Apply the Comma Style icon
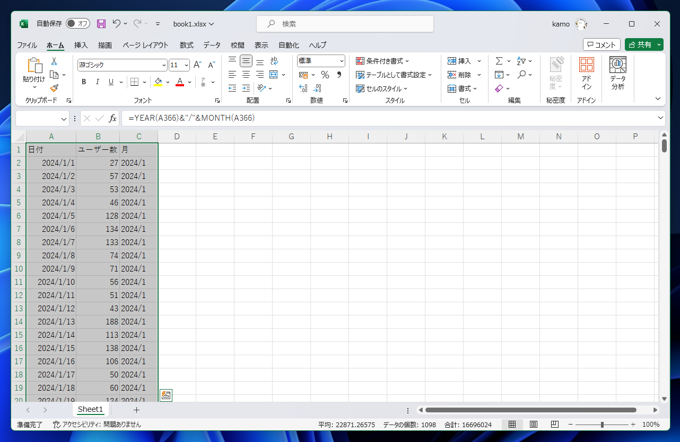The height and width of the screenshot is (442, 680). (x=339, y=75)
